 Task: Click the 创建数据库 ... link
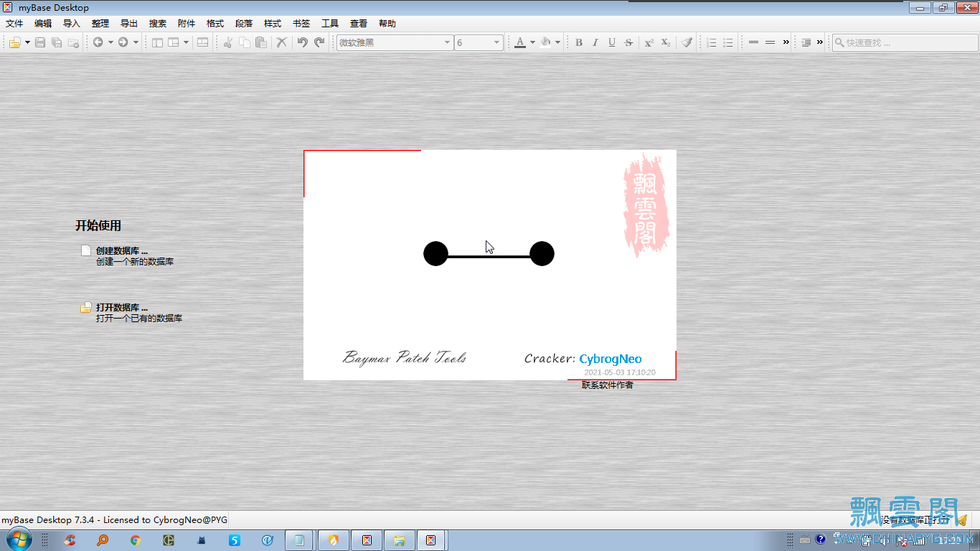(122, 250)
